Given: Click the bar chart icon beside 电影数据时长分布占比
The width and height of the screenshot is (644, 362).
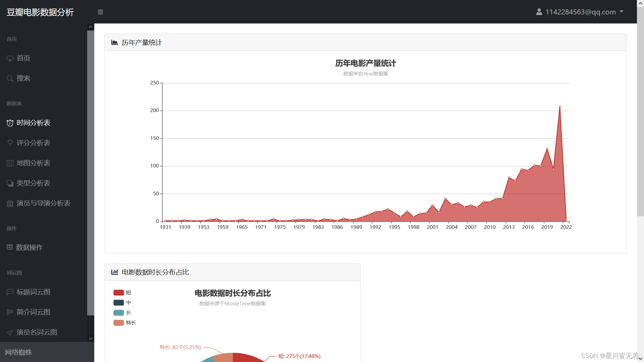Looking at the screenshot, I should click(115, 272).
